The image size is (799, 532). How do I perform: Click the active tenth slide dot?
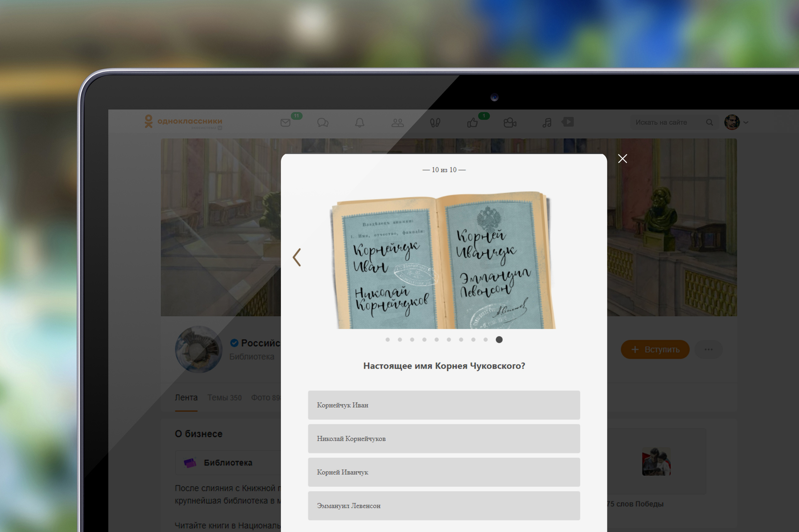click(x=499, y=339)
